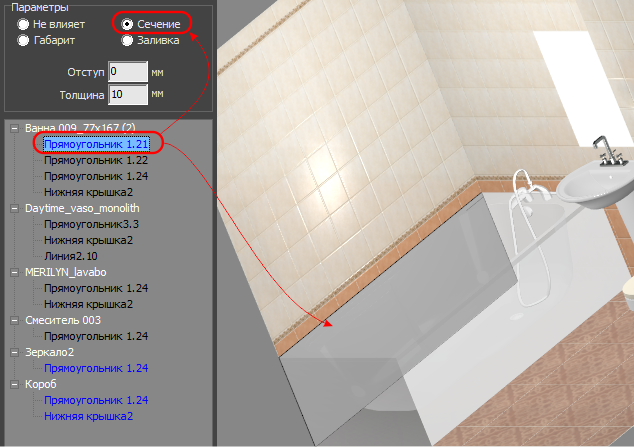
Task: Collapse the Daytime_vaso_monolith node expander
Action: [x=15, y=208]
